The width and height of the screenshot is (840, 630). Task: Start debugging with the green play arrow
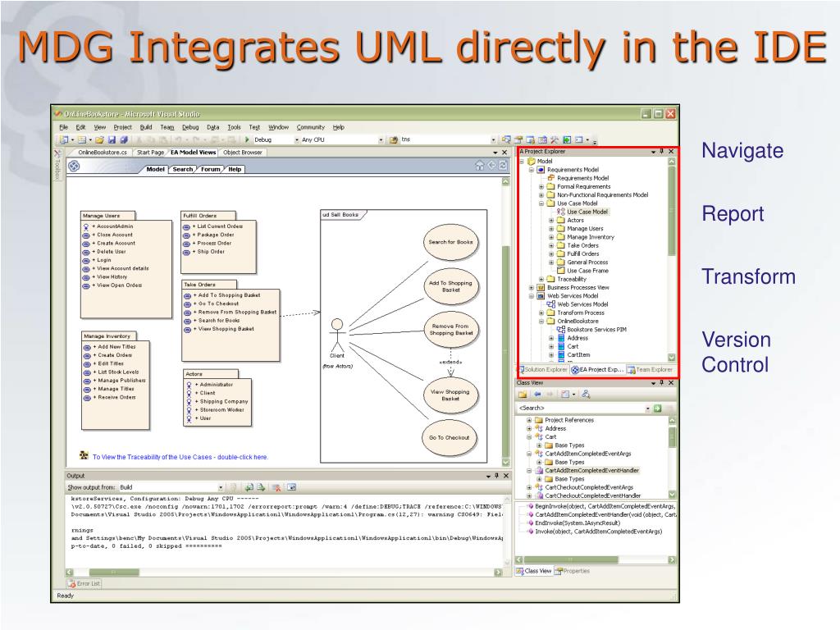(247, 139)
